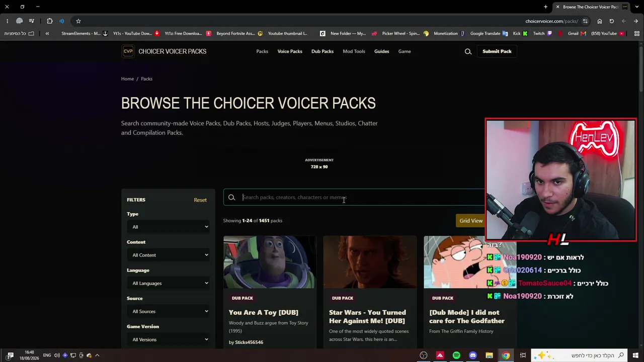Screen dimensions: 644x362
Task: Open the Content filter dropdown
Action: click(168, 255)
